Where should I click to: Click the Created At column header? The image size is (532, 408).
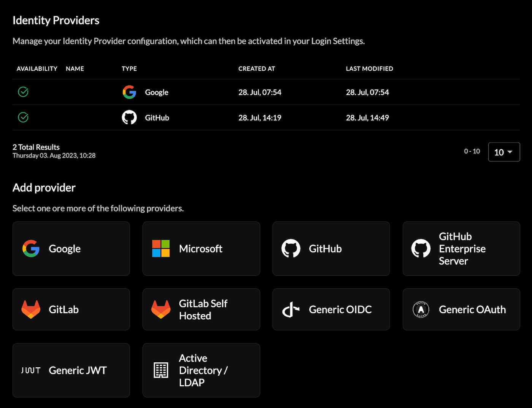[x=256, y=69]
